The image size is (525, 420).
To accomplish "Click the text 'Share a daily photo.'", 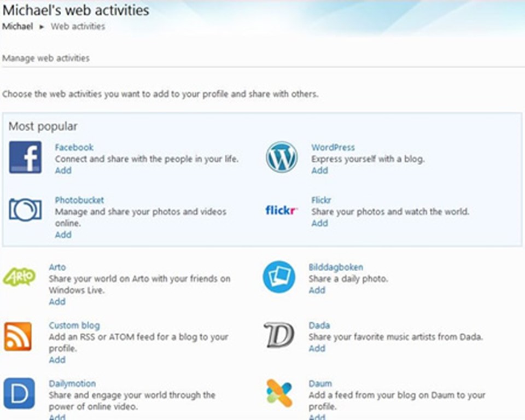I will (x=348, y=279).
